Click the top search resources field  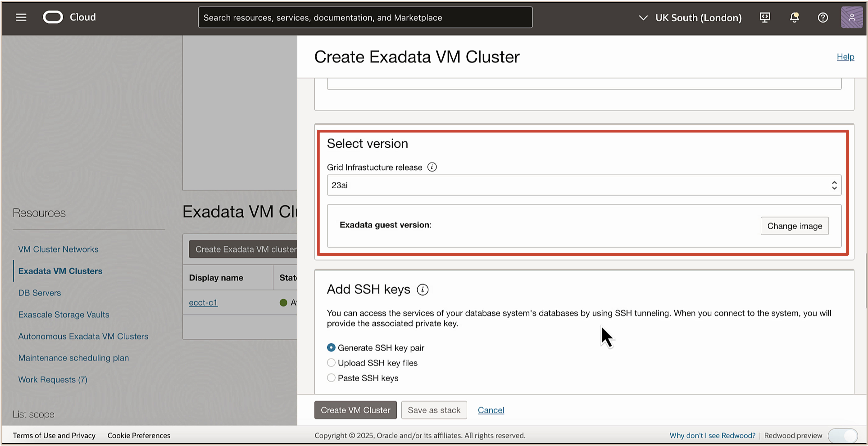pyautogui.click(x=365, y=18)
